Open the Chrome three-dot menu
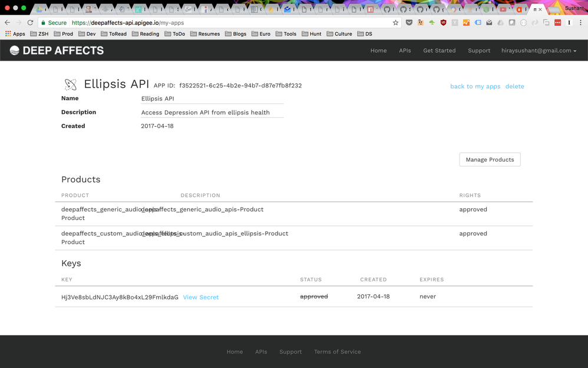The image size is (588, 368). (x=580, y=22)
